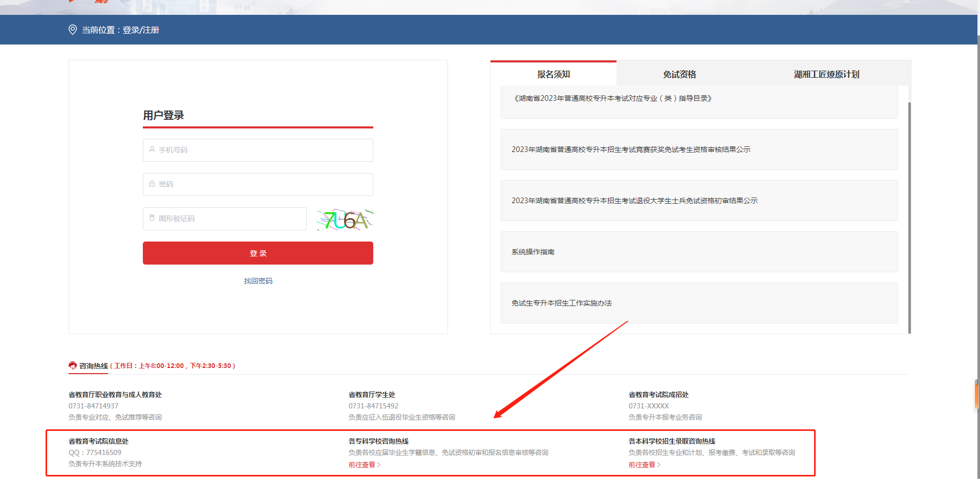This screenshot has height=479, width=980.
Task: Click the user icon in phone number field
Action: click(152, 149)
